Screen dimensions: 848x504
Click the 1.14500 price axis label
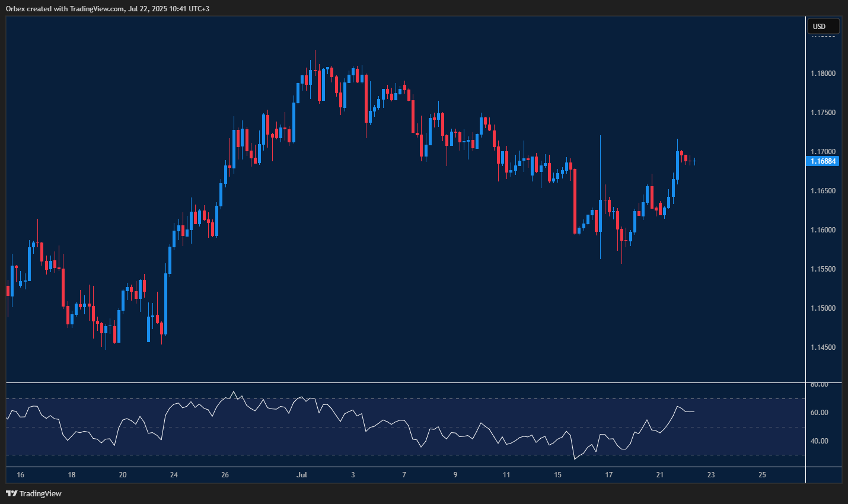coord(823,347)
